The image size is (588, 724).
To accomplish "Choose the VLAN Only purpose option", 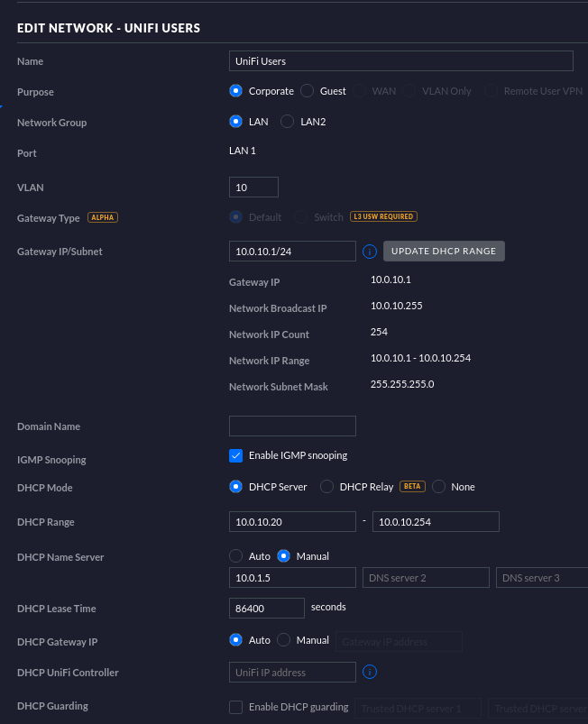I will pos(409,91).
